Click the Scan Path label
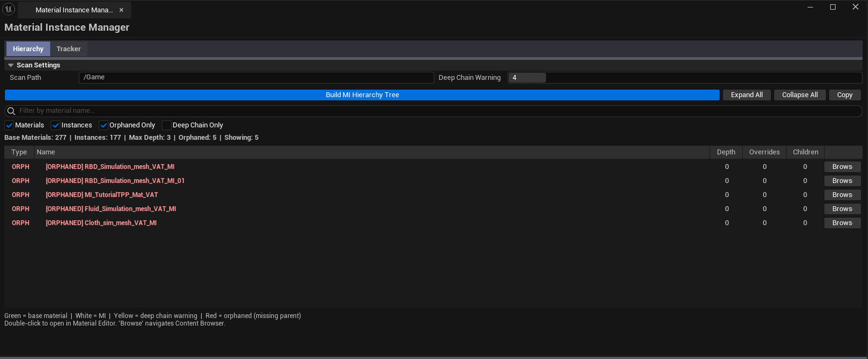The image size is (868, 359). point(25,78)
